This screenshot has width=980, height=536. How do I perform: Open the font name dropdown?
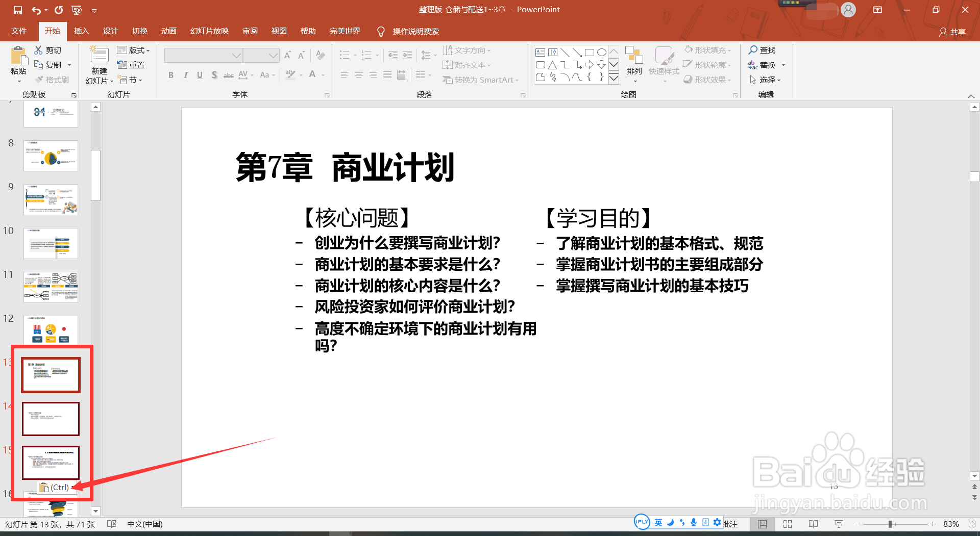coord(235,55)
